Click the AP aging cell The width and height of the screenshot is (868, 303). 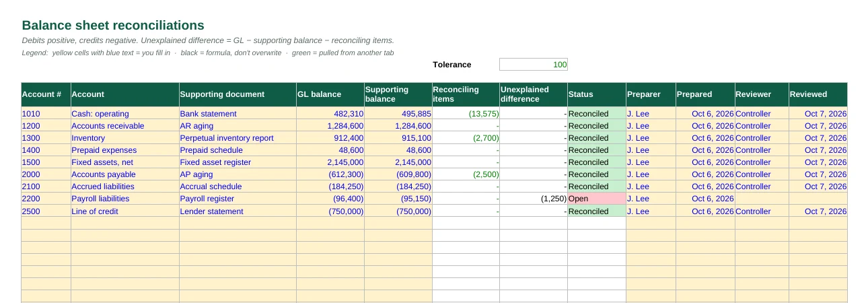pyautogui.click(x=238, y=174)
